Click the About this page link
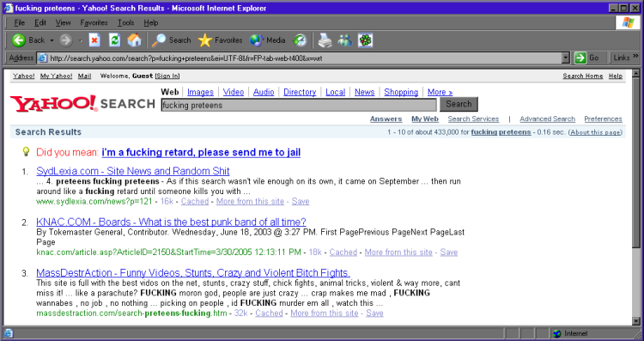 (x=595, y=132)
